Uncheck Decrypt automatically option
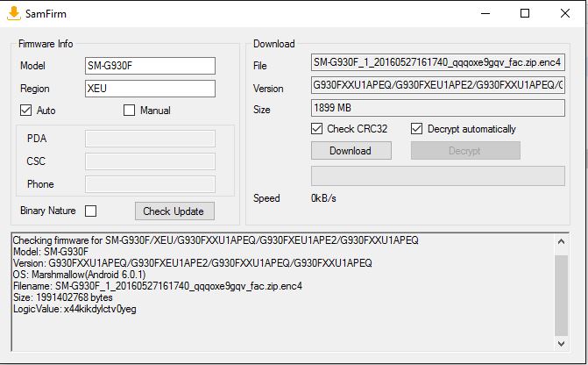Screen dimensions: 588x365 pos(416,129)
